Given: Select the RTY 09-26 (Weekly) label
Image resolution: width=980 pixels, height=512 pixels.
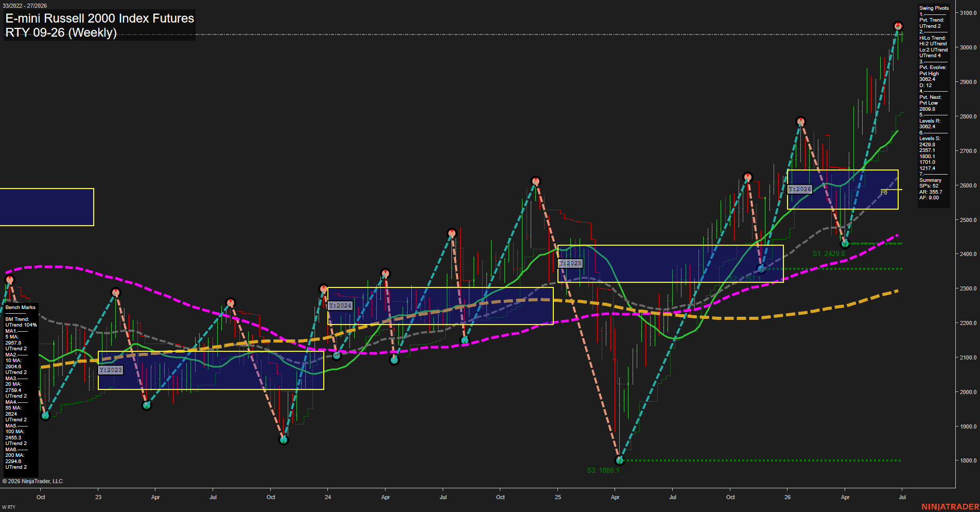Looking at the screenshot, I should 61,32.
